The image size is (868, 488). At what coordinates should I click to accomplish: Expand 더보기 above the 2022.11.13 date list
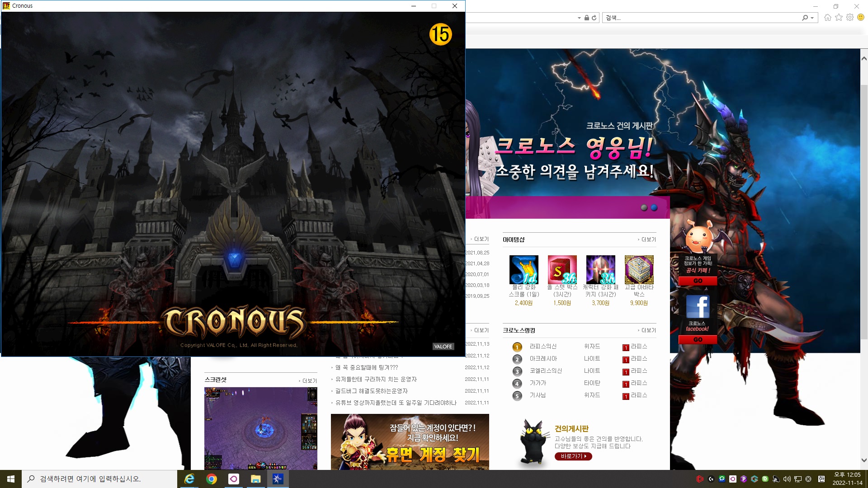click(x=480, y=330)
